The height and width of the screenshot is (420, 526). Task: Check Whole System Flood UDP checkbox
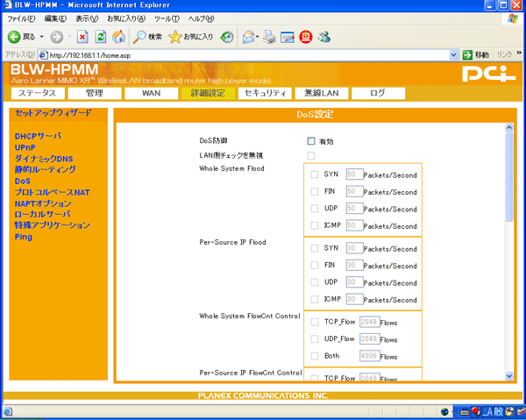[315, 209]
